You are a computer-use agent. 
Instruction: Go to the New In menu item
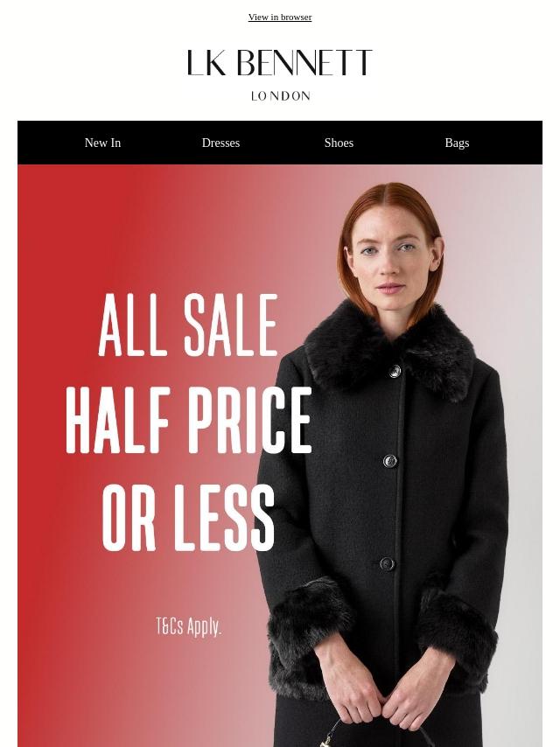(102, 143)
